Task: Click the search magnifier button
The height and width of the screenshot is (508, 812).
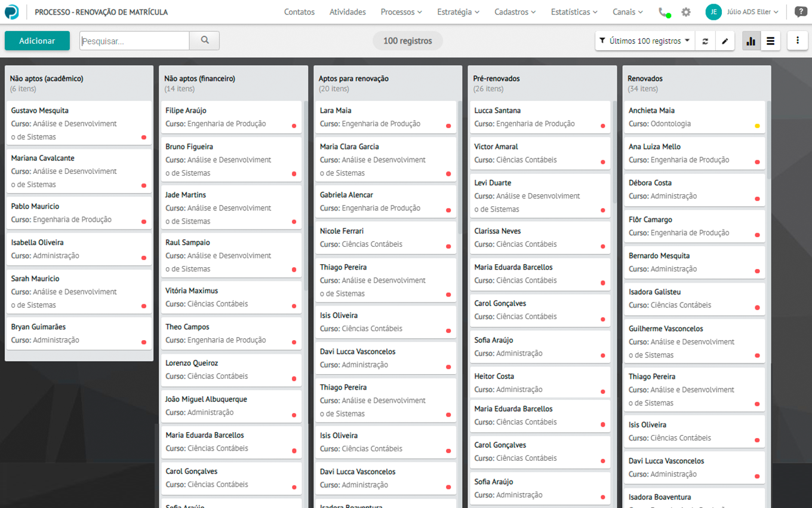Action: coord(205,41)
